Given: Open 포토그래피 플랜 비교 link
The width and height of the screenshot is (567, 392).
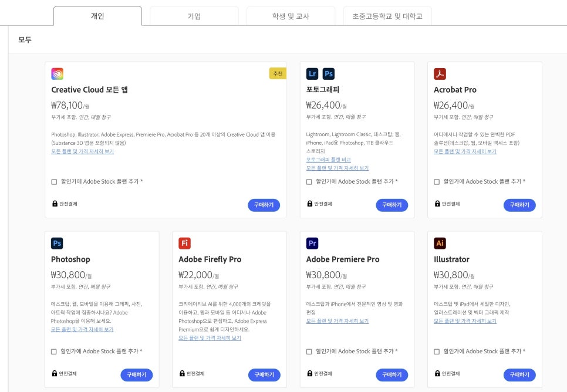Looking at the screenshot, I should pyautogui.click(x=328, y=160).
